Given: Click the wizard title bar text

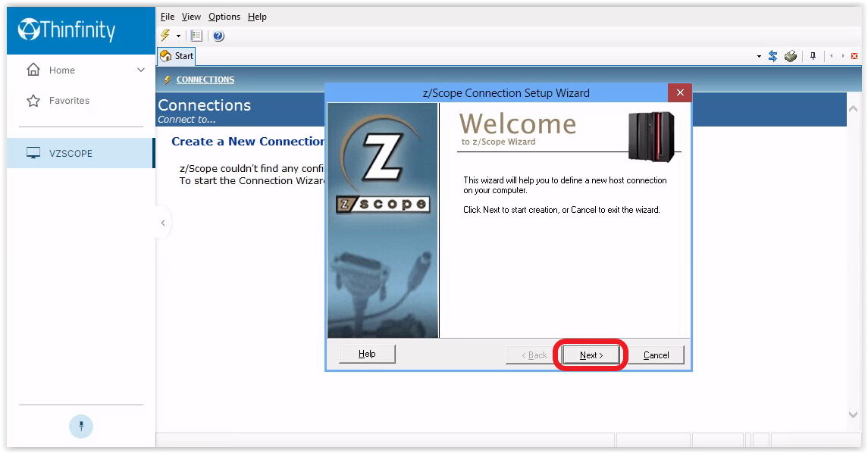Looking at the screenshot, I should 506,93.
